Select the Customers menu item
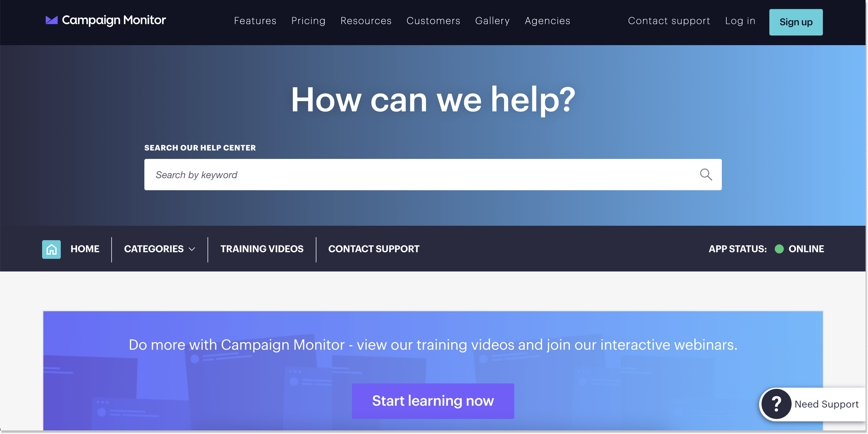The width and height of the screenshot is (868, 434). click(x=433, y=20)
